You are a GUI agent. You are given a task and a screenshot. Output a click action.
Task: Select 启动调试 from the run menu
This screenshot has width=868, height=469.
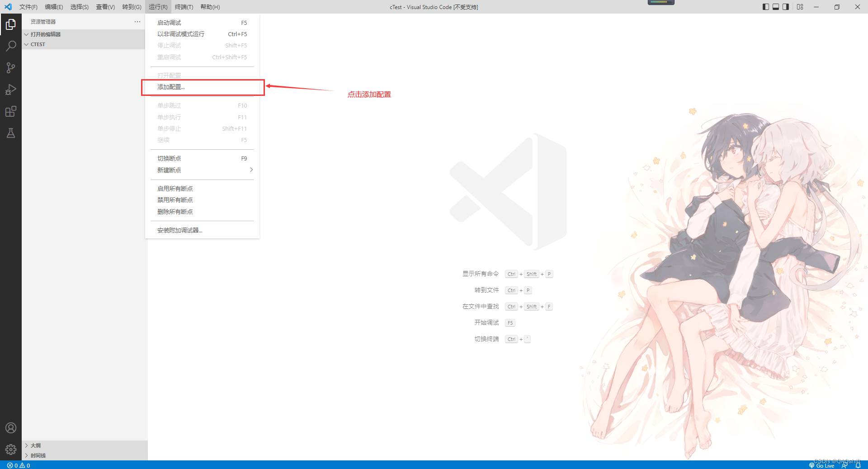tap(202, 23)
